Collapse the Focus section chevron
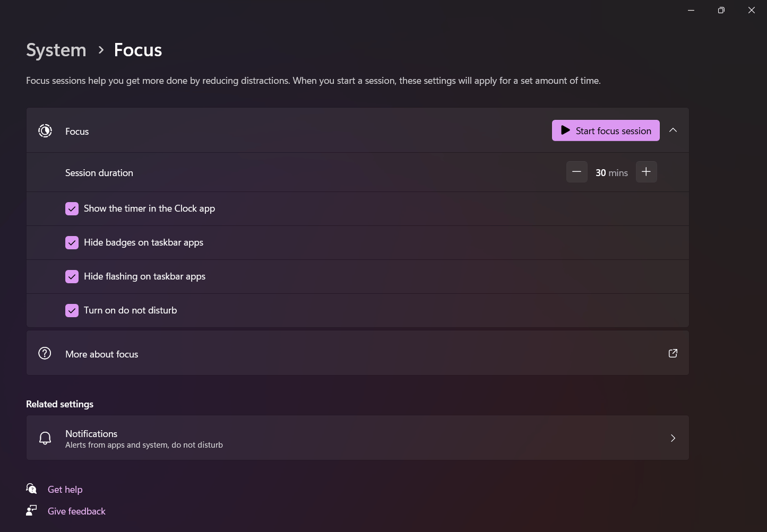Screen dimensions: 767x532 673,130
